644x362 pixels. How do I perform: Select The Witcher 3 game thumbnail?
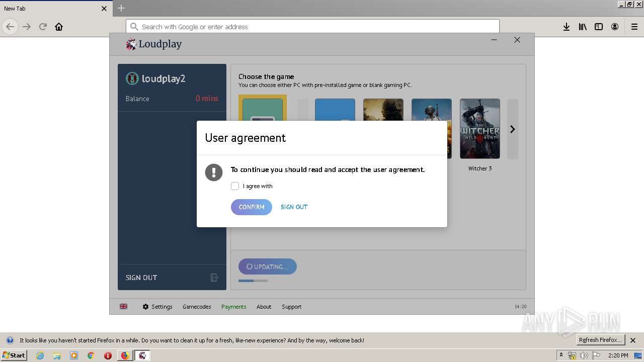tap(480, 129)
